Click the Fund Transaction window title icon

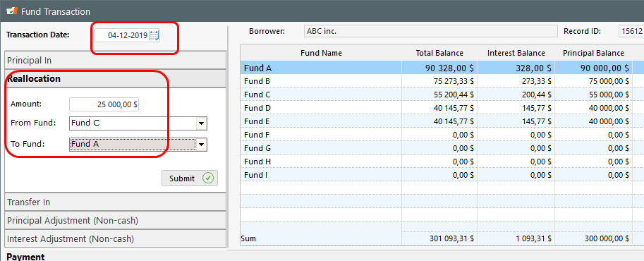[12, 11]
